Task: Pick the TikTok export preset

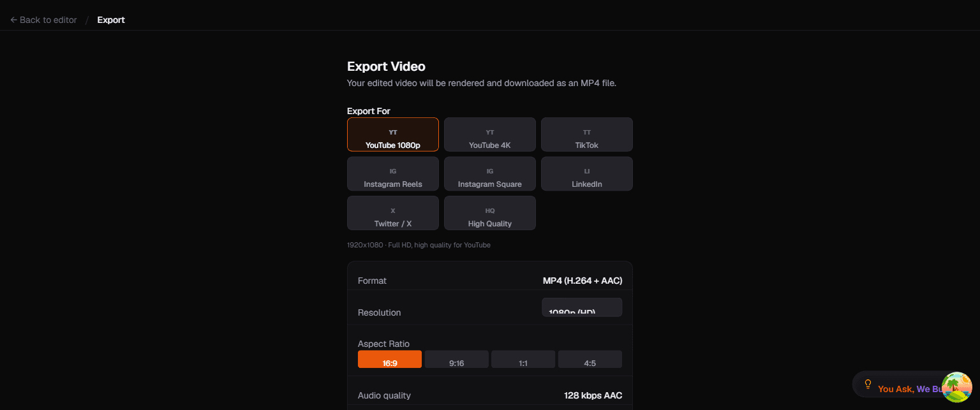Action: point(586,135)
